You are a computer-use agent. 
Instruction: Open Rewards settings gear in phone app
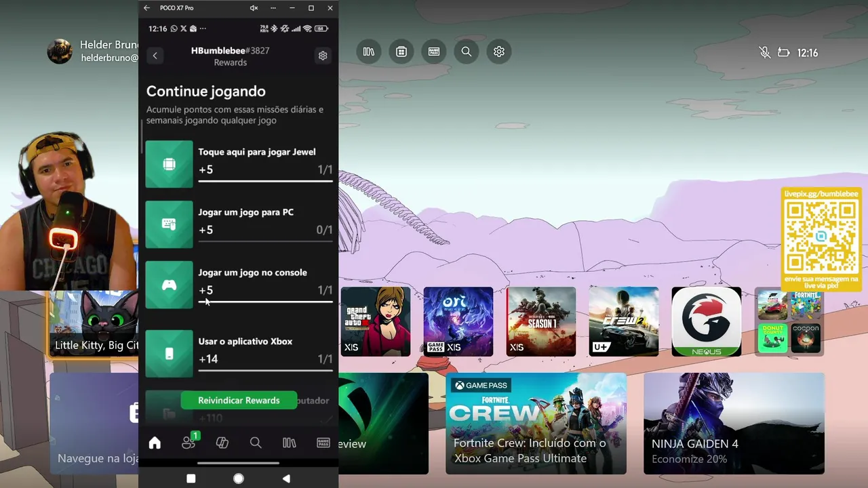point(323,56)
